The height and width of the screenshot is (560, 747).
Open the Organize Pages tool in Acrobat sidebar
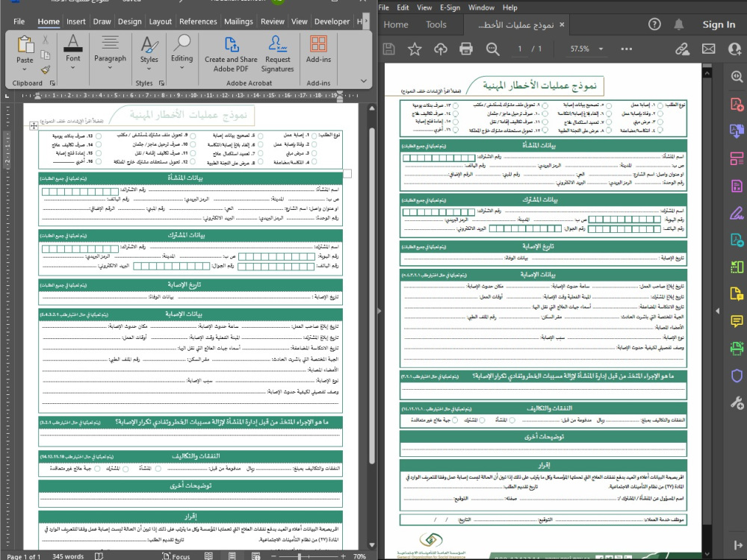[x=737, y=158]
